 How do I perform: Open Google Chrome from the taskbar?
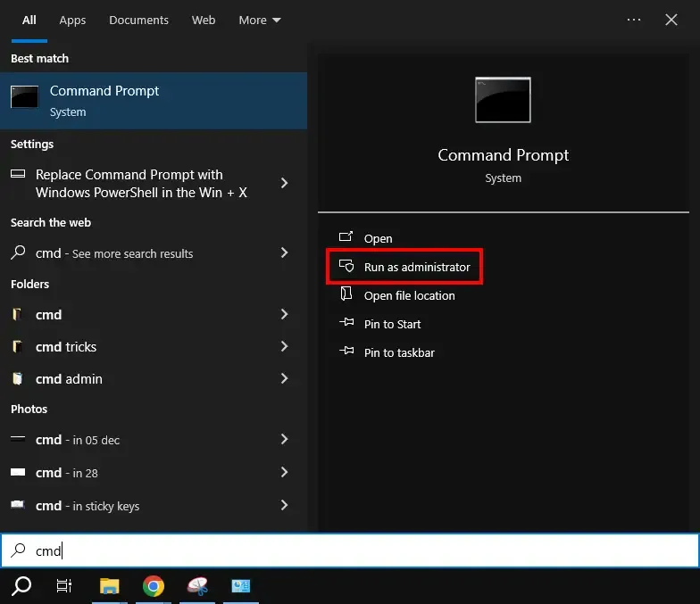[154, 586]
